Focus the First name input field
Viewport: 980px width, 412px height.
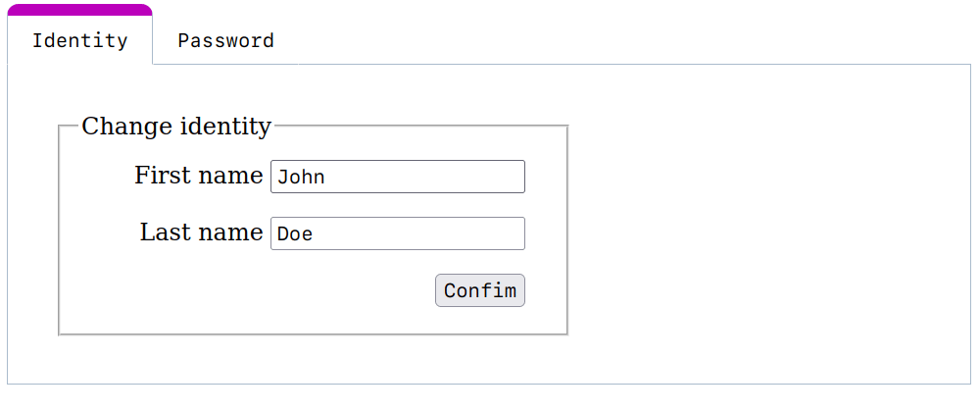(x=398, y=177)
